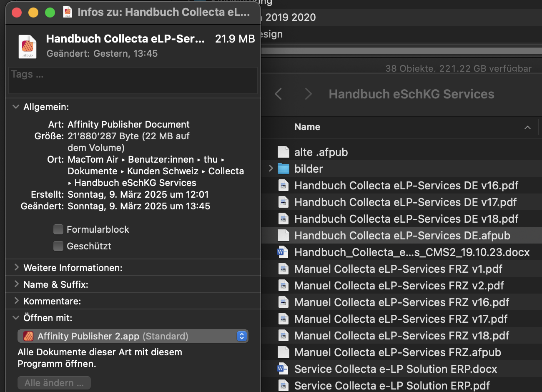
Task: Click the PDF icon of Manuel FRZ v2.pdf
Action: [284, 286]
